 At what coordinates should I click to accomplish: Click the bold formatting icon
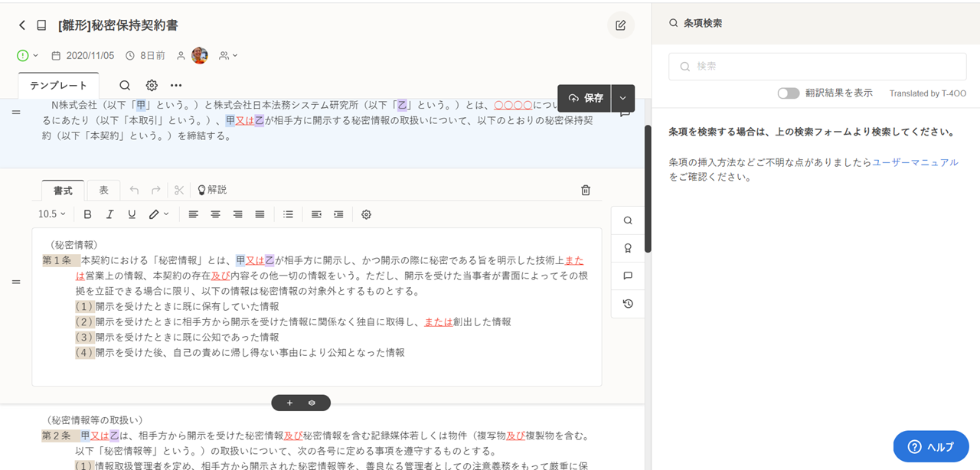[x=87, y=214]
